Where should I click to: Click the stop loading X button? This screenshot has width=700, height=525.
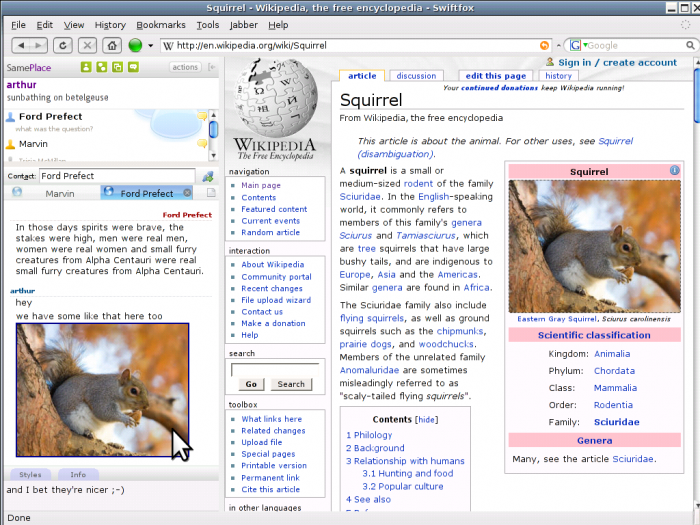87,45
